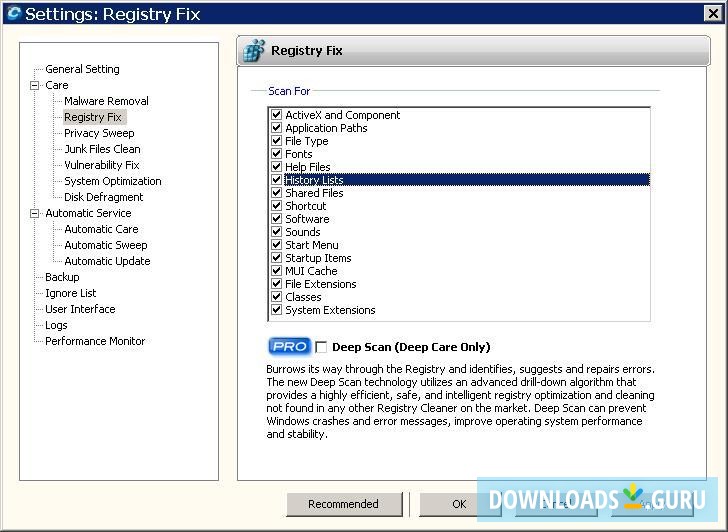Open Performance Monitor settings

(95, 341)
